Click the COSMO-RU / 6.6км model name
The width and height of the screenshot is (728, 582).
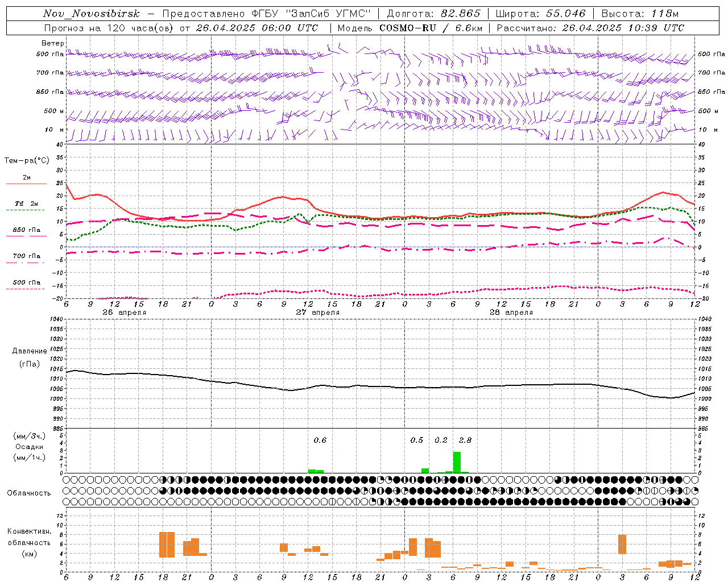[x=430, y=28]
